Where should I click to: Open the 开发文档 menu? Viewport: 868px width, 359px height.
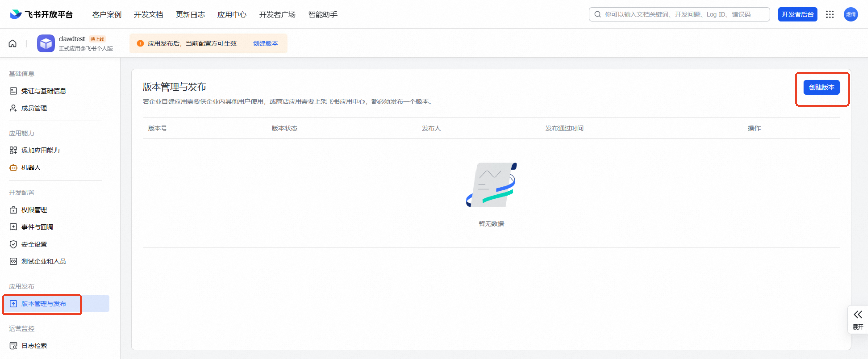tap(148, 14)
